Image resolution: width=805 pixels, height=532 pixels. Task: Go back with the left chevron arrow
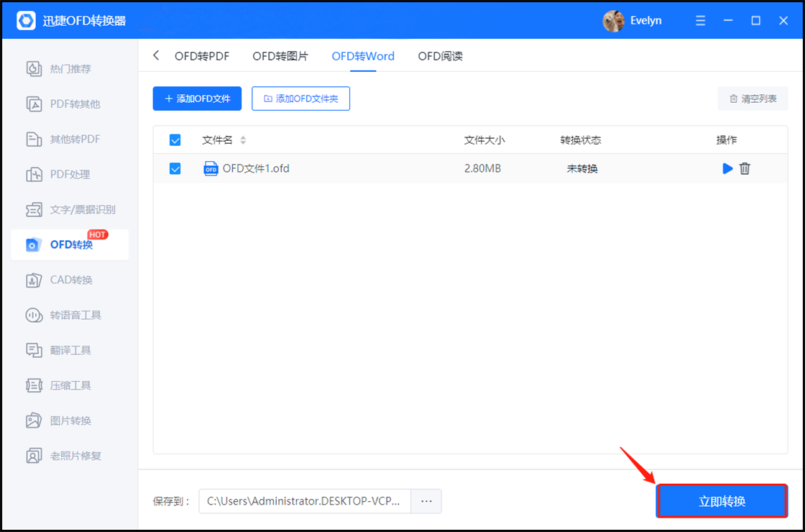(156, 55)
